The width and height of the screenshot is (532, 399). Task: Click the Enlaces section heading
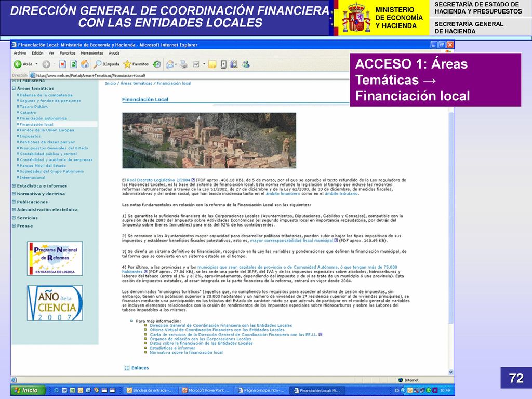pyautogui.click(x=140, y=368)
